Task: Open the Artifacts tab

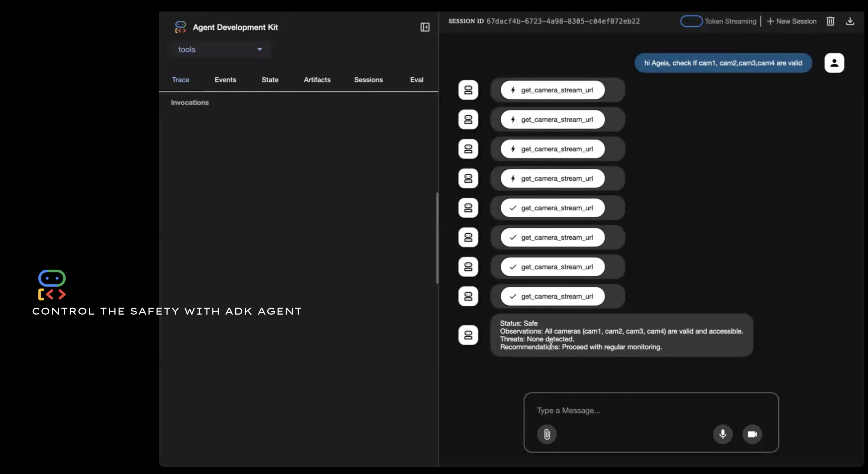Action: click(x=317, y=80)
